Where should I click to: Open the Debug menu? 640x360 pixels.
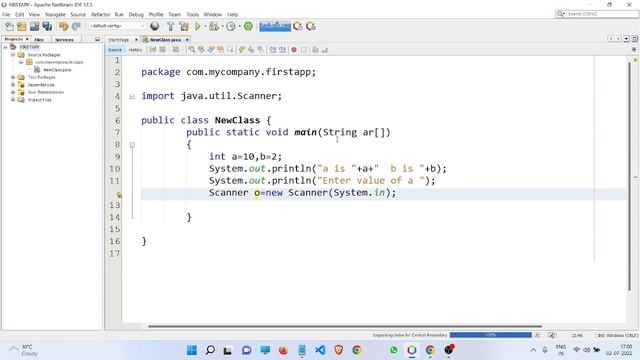tap(136, 14)
